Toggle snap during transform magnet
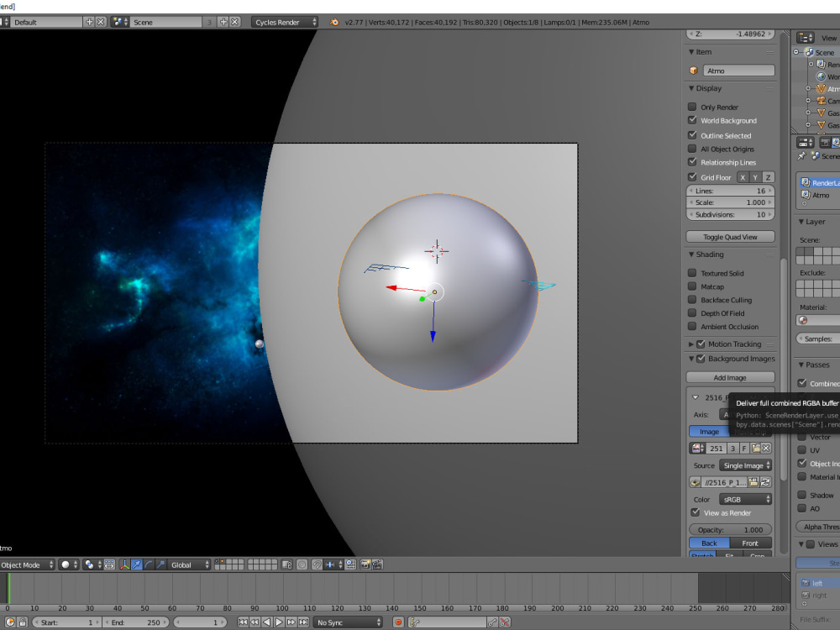The width and height of the screenshot is (840, 630). tap(318, 564)
